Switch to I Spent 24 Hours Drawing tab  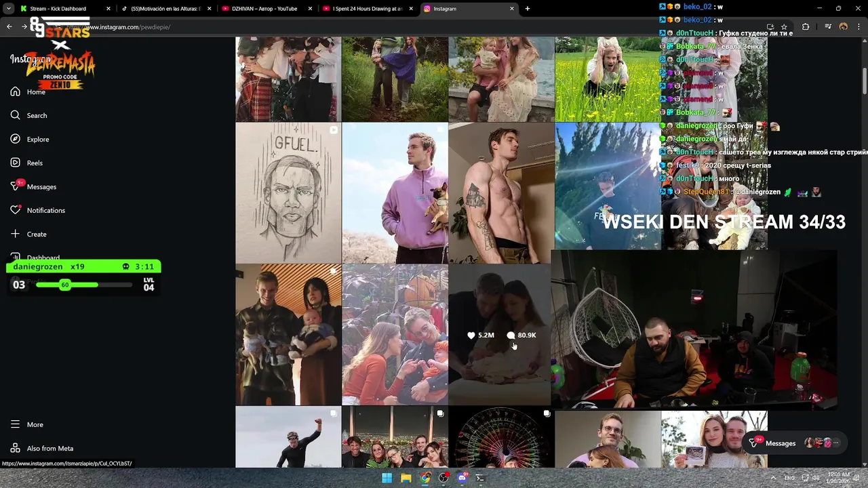[x=368, y=9]
